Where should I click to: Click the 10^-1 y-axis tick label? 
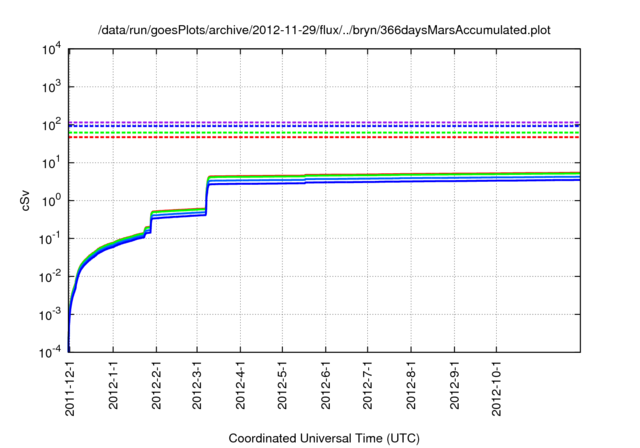[50, 239]
